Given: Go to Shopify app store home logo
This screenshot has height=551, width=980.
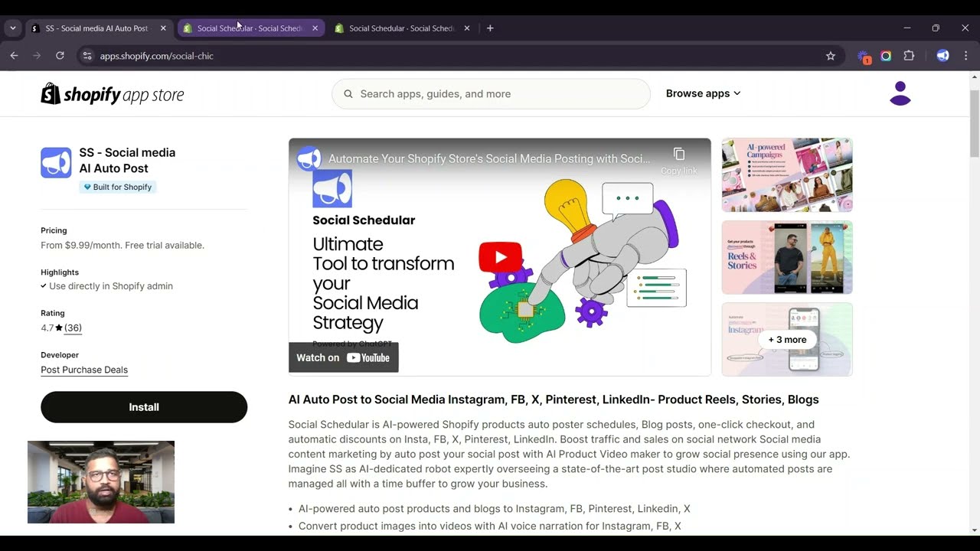Looking at the screenshot, I should click(x=113, y=94).
